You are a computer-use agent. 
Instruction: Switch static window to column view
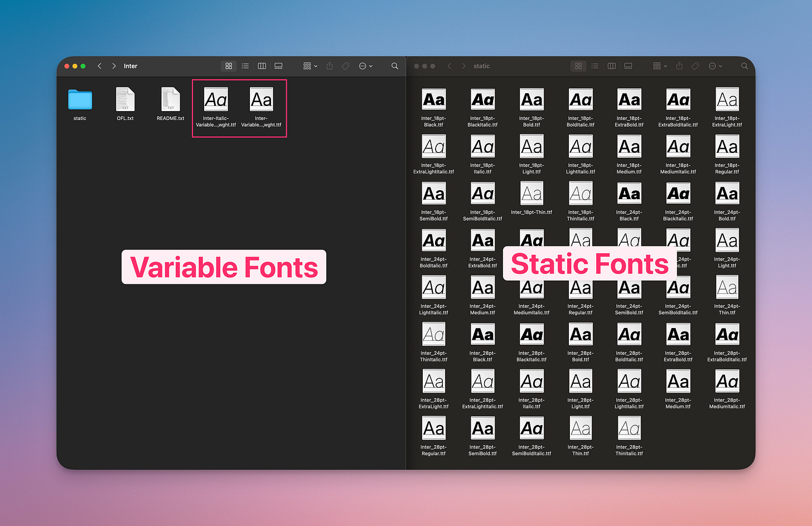[611, 66]
